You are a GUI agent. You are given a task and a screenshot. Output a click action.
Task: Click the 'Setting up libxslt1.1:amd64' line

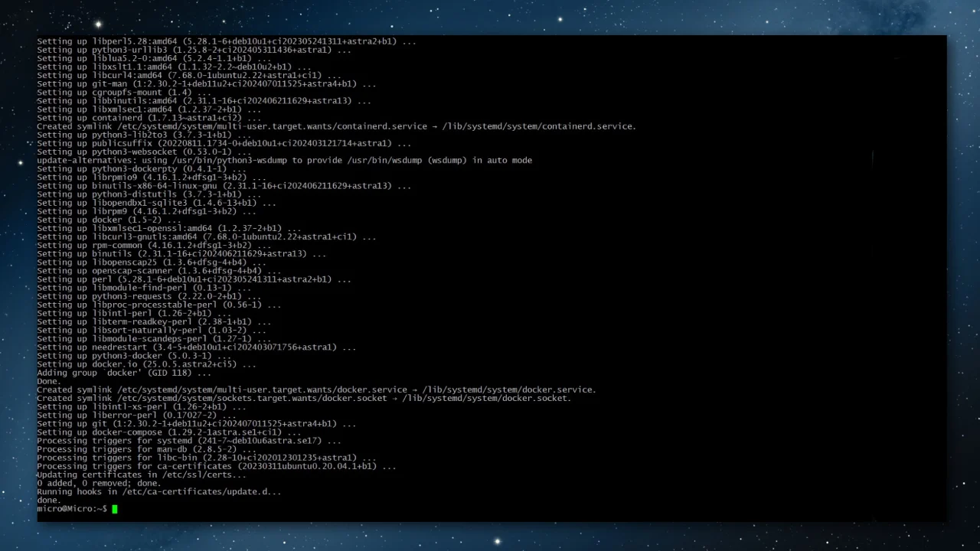point(174,67)
